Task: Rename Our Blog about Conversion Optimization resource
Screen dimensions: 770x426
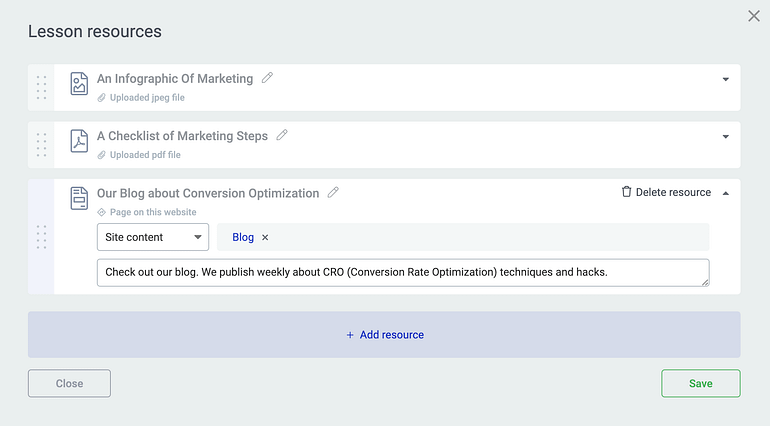Action: (333, 192)
